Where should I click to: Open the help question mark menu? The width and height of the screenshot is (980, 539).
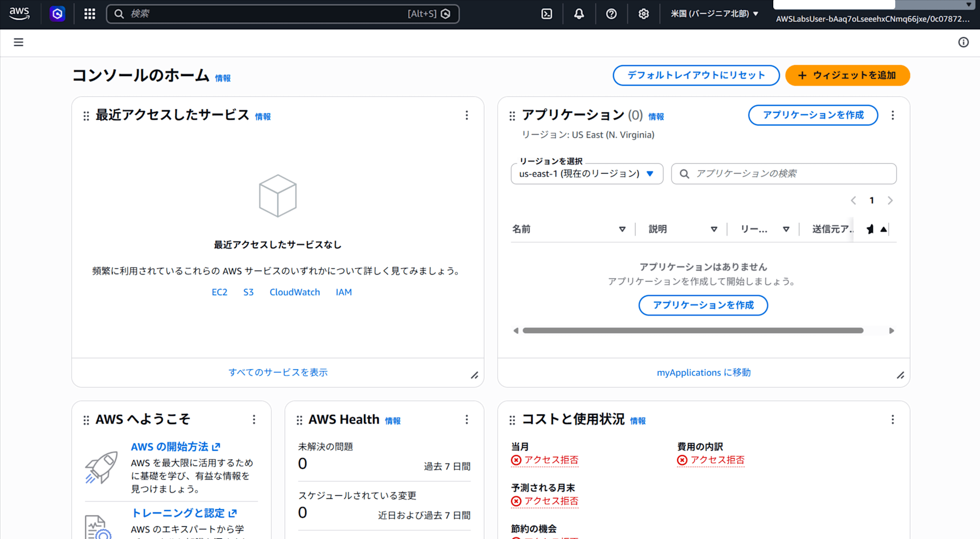tap(612, 14)
